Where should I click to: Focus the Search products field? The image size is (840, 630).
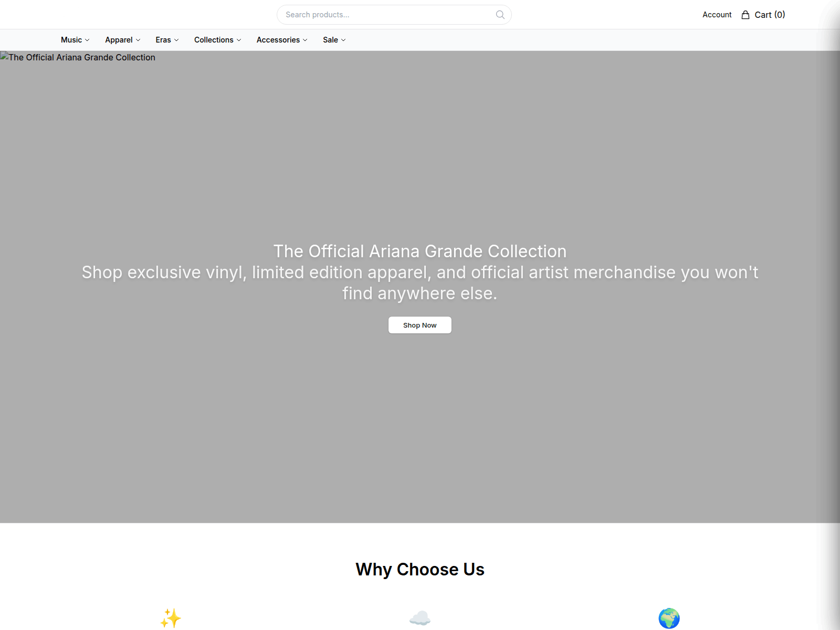pos(394,15)
